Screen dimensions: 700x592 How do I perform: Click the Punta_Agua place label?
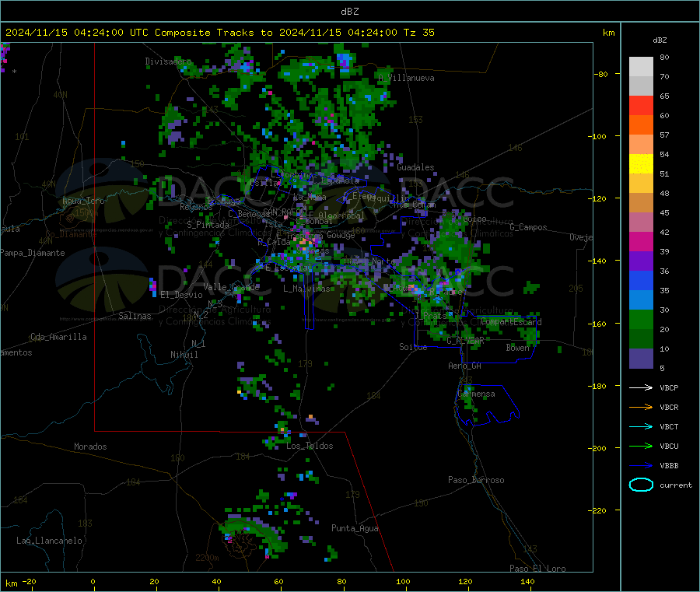point(355,528)
